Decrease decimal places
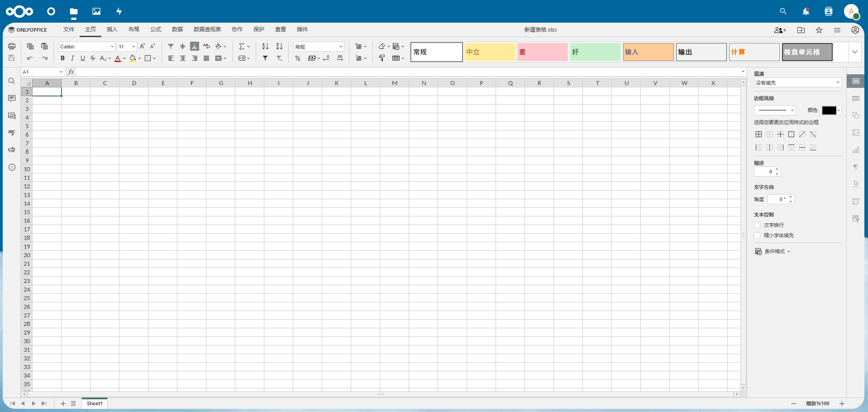The image size is (868, 412). click(326, 58)
